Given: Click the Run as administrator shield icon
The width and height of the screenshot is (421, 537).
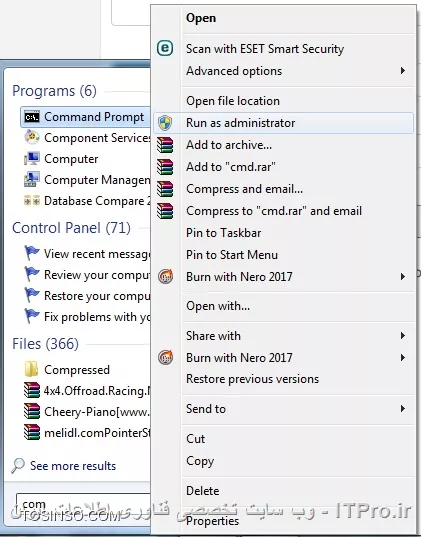Looking at the screenshot, I should pyautogui.click(x=165, y=123).
